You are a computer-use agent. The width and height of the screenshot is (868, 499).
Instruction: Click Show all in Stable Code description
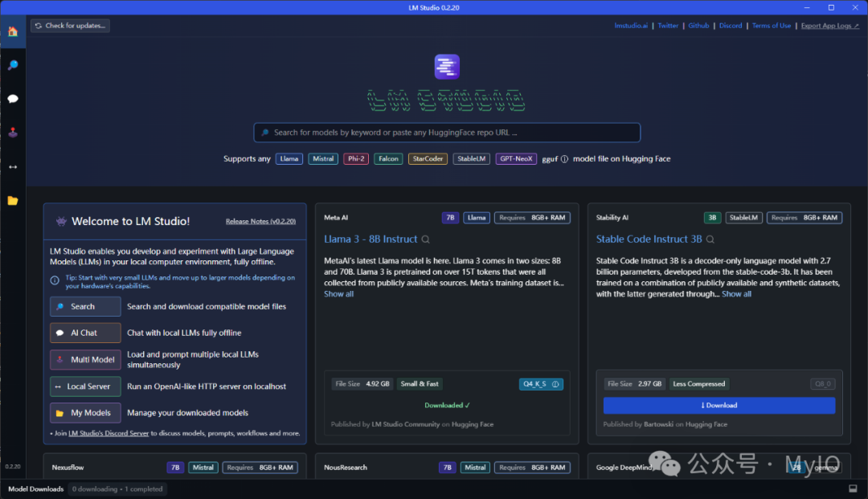pos(736,294)
